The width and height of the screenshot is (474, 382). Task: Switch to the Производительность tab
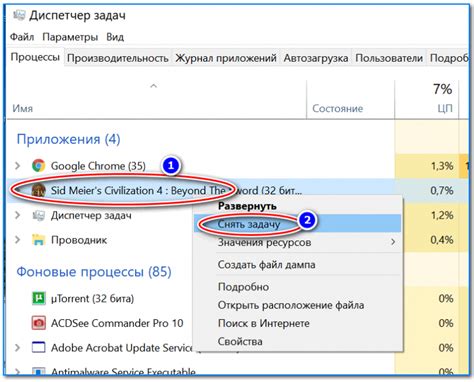[118, 58]
